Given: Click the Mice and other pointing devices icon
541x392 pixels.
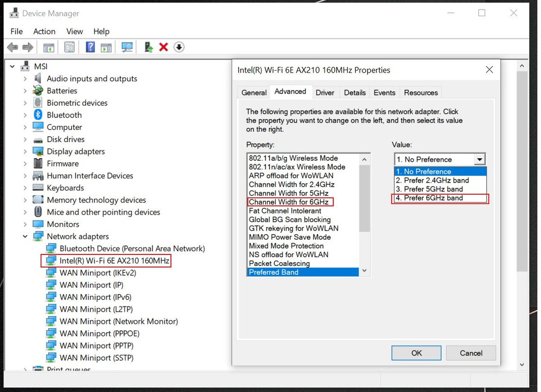Looking at the screenshot, I should [38, 212].
